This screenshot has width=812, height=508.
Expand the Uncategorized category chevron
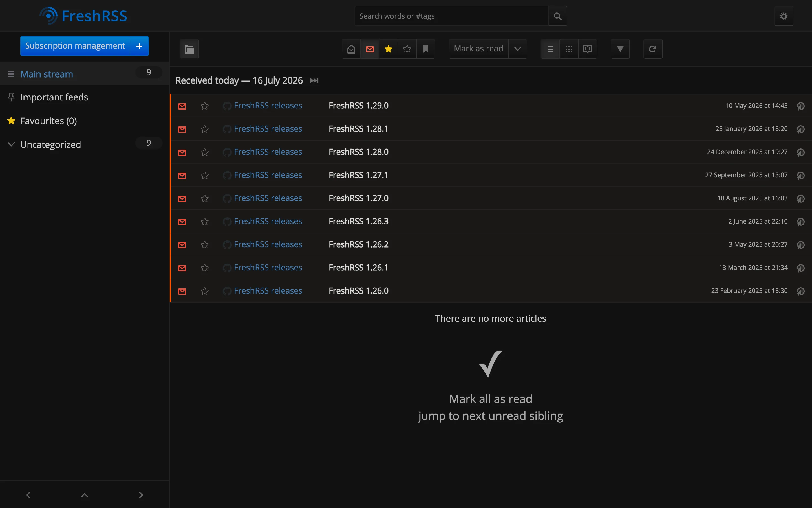pos(11,144)
